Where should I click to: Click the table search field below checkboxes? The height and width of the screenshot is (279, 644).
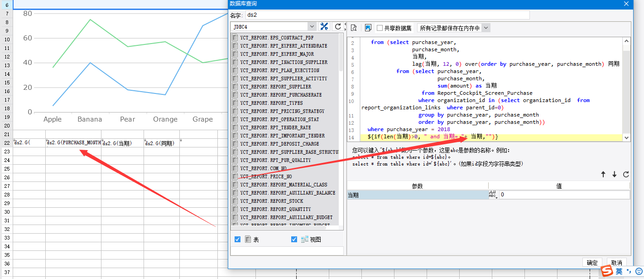coord(287,250)
